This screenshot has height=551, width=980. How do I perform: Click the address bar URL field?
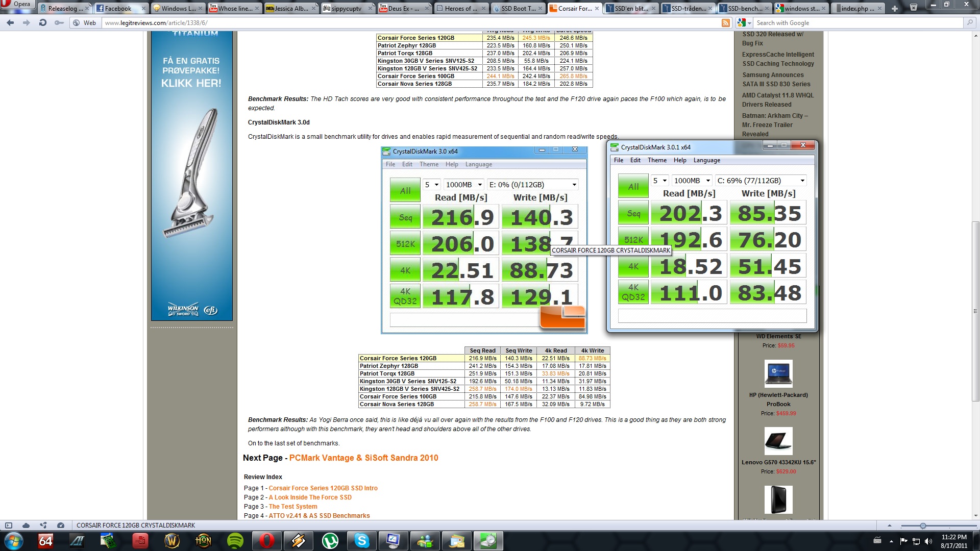(410, 23)
